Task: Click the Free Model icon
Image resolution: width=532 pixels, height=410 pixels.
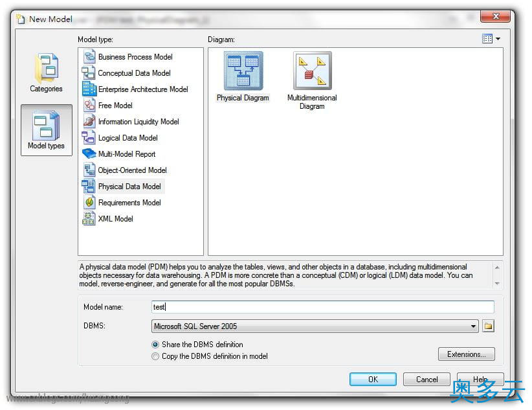Action: (89, 106)
